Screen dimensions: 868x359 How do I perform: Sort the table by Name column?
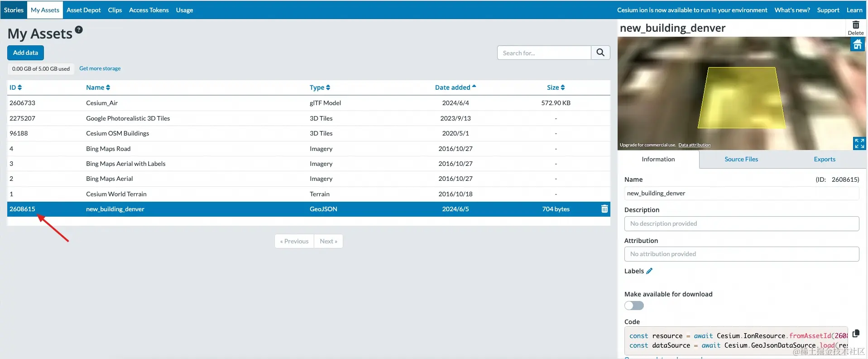coord(98,87)
